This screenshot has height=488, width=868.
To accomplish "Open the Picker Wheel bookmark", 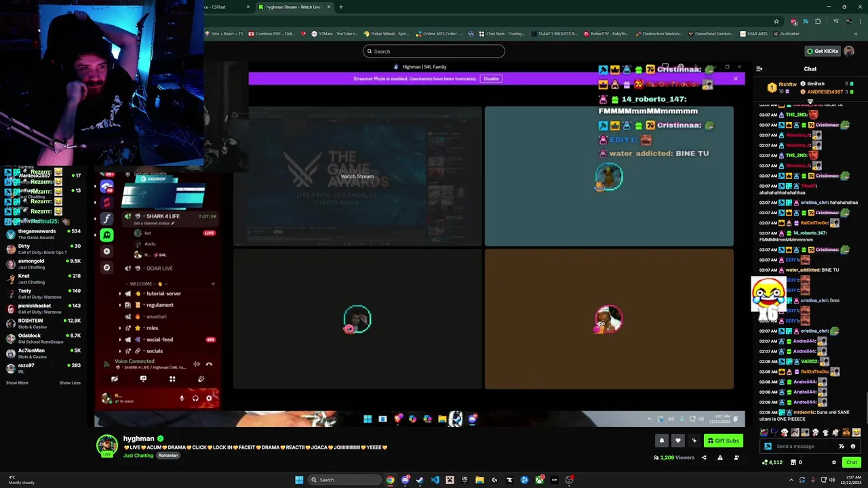I will 387,33.
